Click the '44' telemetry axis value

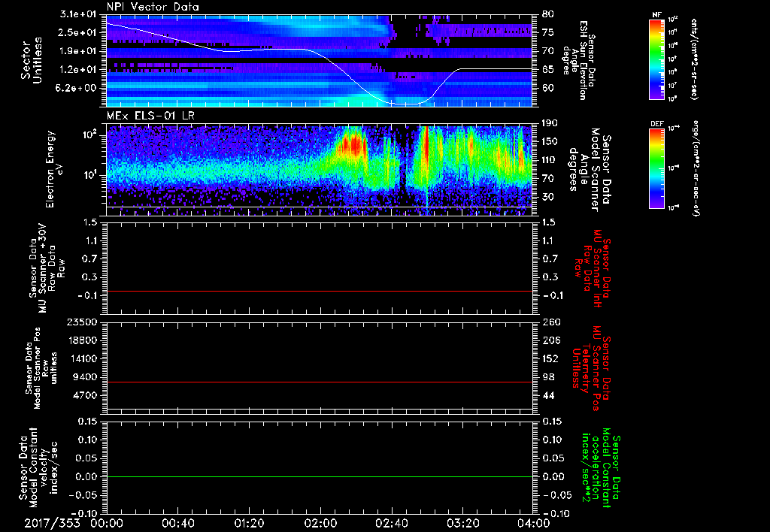point(548,395)
